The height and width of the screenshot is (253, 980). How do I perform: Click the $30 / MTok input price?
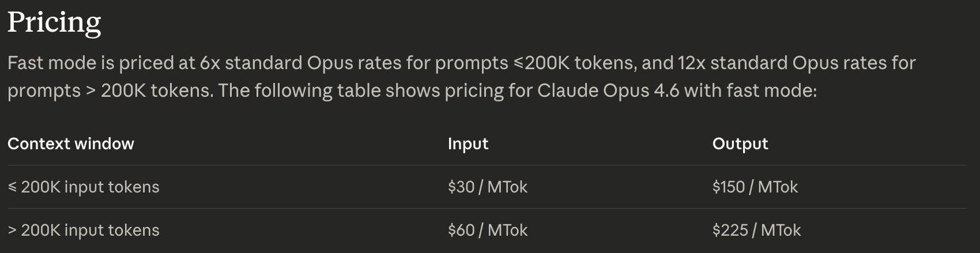pyautogui.click(x=488, y=187)
